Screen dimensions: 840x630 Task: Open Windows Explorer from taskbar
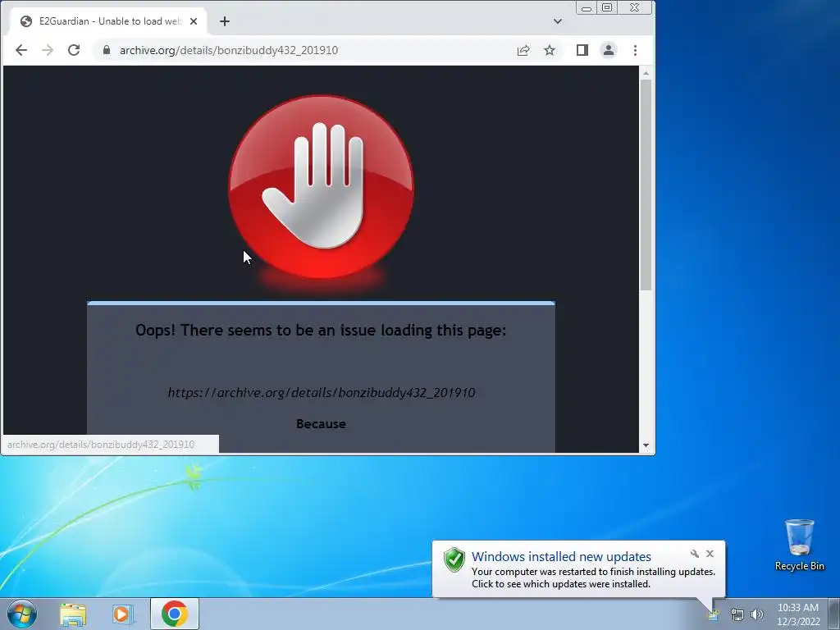73,614
